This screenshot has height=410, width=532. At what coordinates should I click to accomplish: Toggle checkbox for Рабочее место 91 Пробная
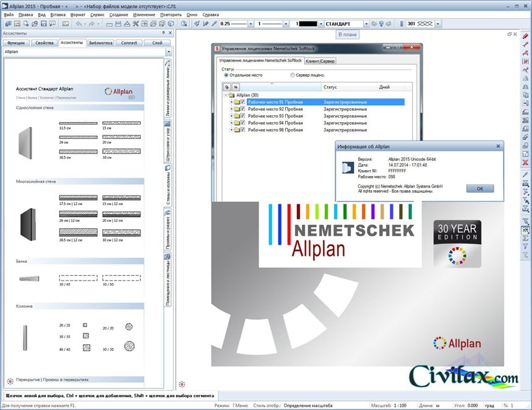[x=242, y=102]
